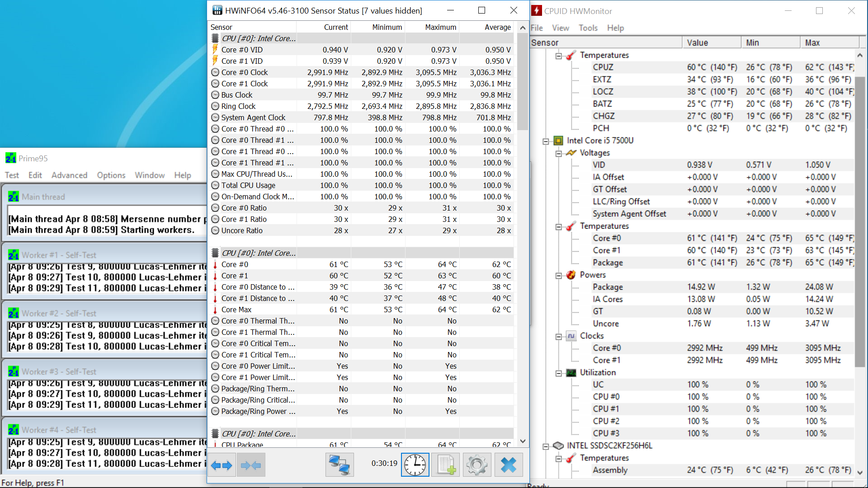Collapse the Voltages tree node
Viewport: 868px width, 488px height.
[x=559, y=153]
